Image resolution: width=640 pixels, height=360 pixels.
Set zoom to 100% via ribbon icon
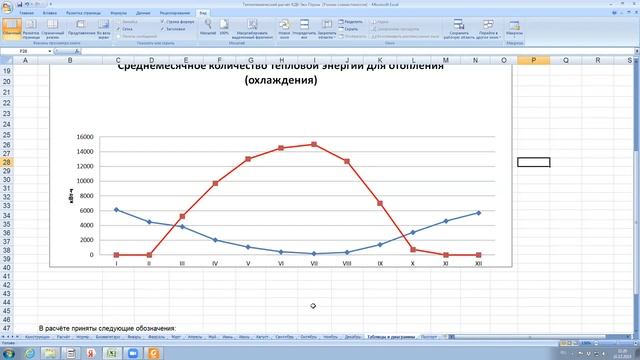tap(224, 27)
